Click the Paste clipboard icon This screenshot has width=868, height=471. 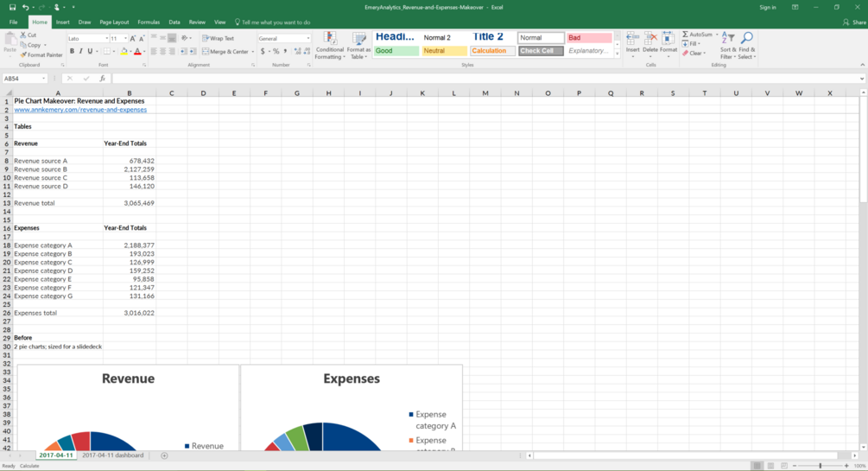point(10,39)
